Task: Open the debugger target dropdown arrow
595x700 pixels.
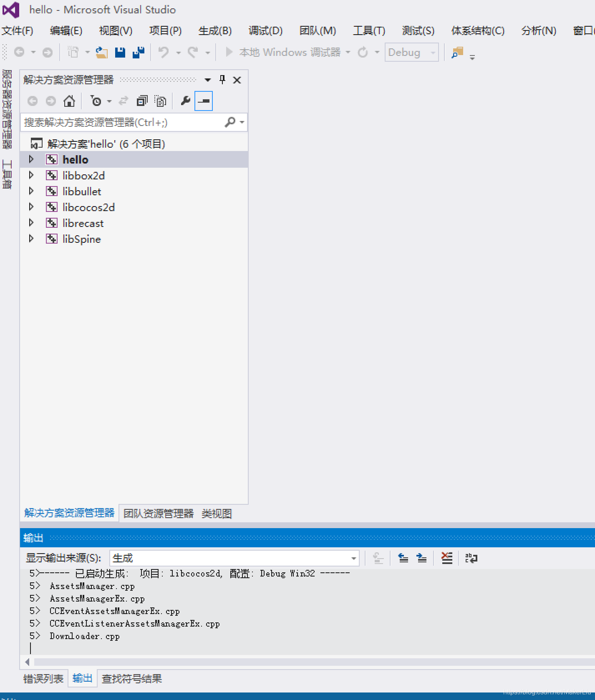Action: click(x=348, y=53)
